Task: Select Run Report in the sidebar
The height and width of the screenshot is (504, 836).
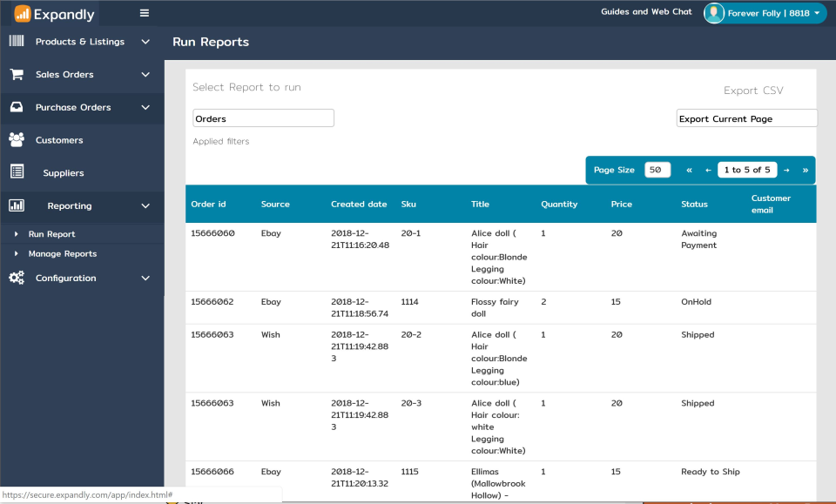Action: 52,233
